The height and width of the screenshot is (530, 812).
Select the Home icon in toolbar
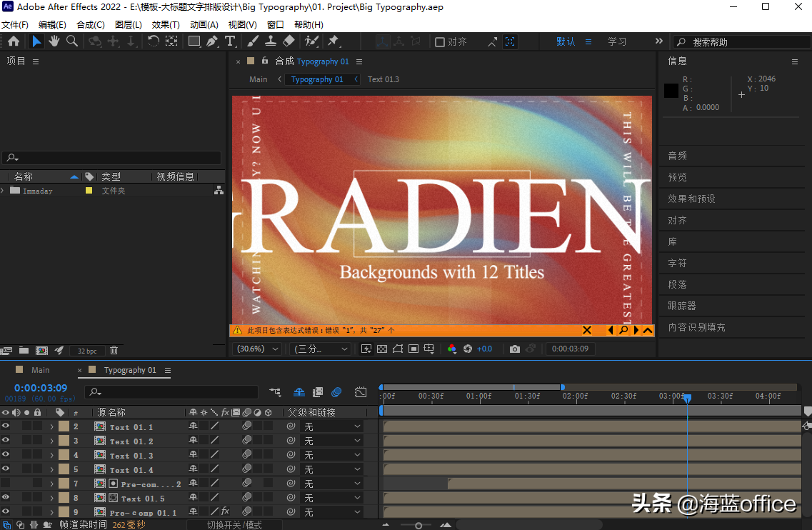(14, 41)
